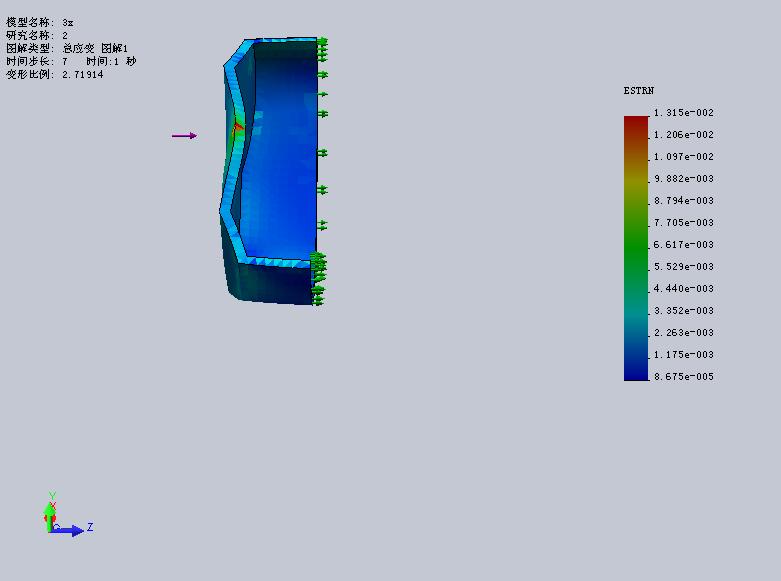
Task: Click the legend value 6.617e-003
Action: [x=683, y=244]
